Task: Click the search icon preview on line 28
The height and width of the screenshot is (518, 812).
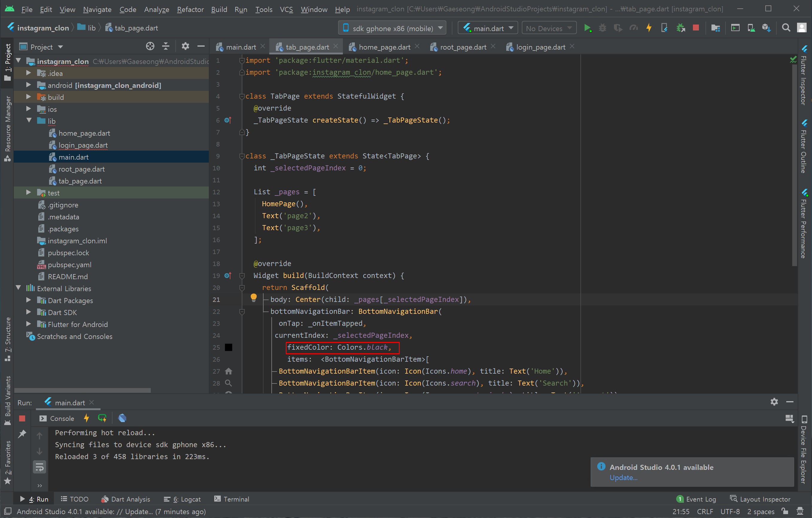Action: 228,383
